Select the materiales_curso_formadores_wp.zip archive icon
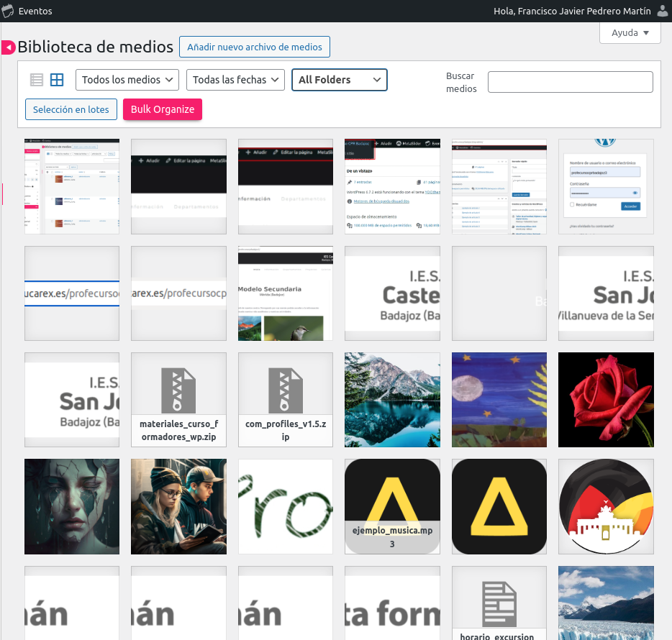 [x=178, y=391]
